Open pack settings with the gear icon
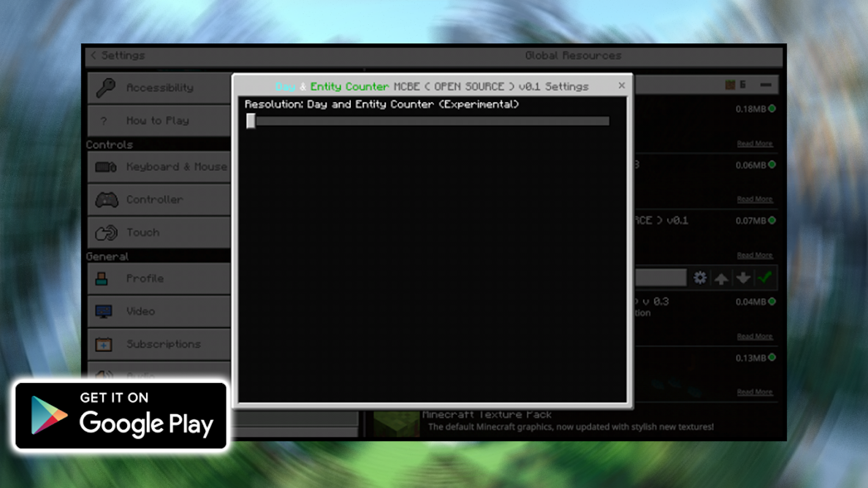Viewport: 868px width, 488px height. (x=700, y=278)
